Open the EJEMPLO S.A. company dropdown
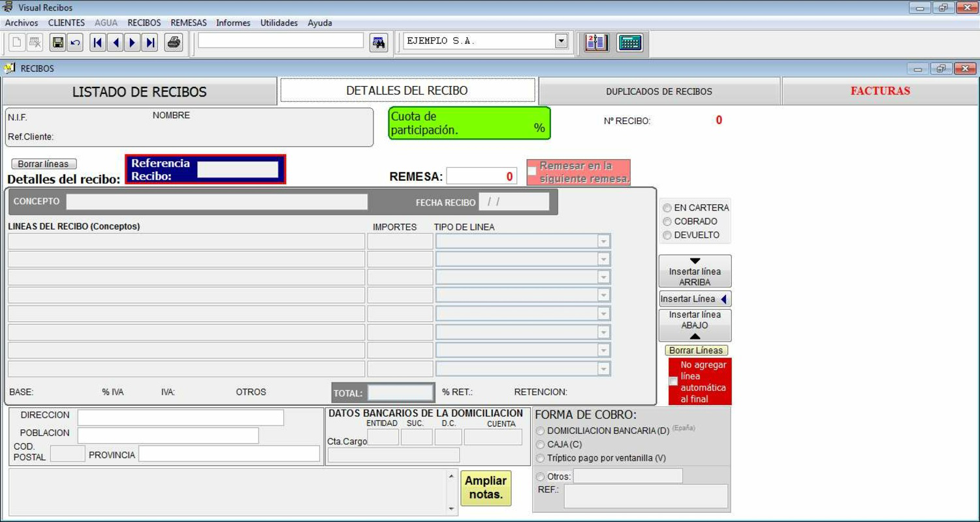 [561, 41]
